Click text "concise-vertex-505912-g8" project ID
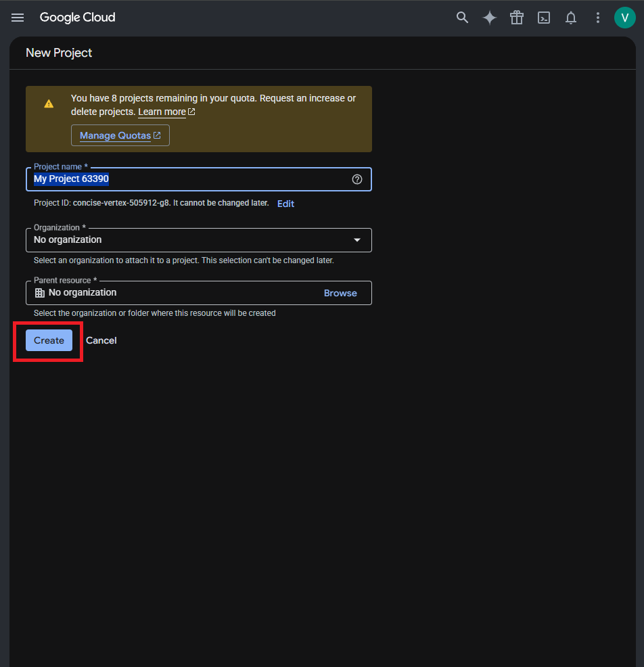 point(121,203)
